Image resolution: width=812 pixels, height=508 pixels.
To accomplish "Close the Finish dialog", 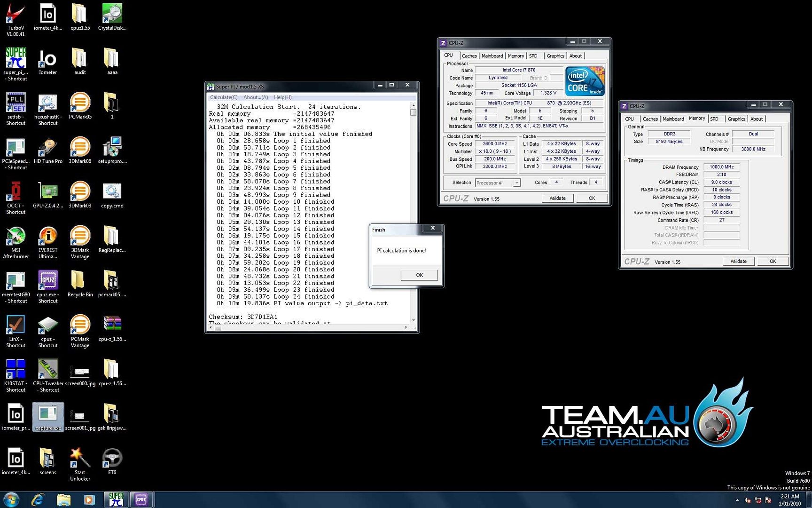I will [433, 228].
